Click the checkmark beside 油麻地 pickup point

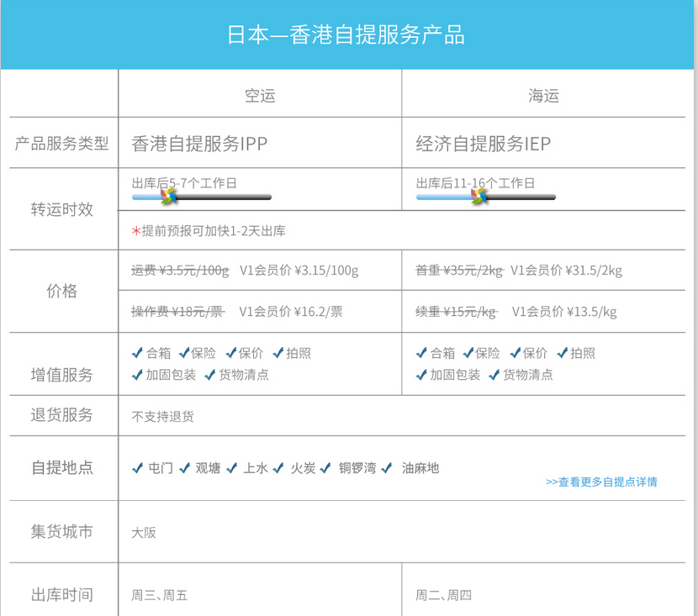(x=386, y=468)
